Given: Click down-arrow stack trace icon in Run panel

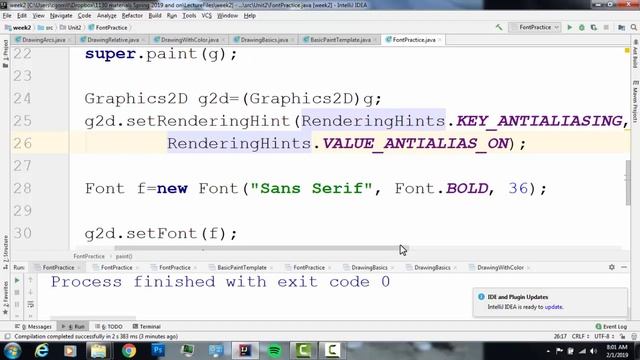Looking at the screenshot, I should click(30, 292).
